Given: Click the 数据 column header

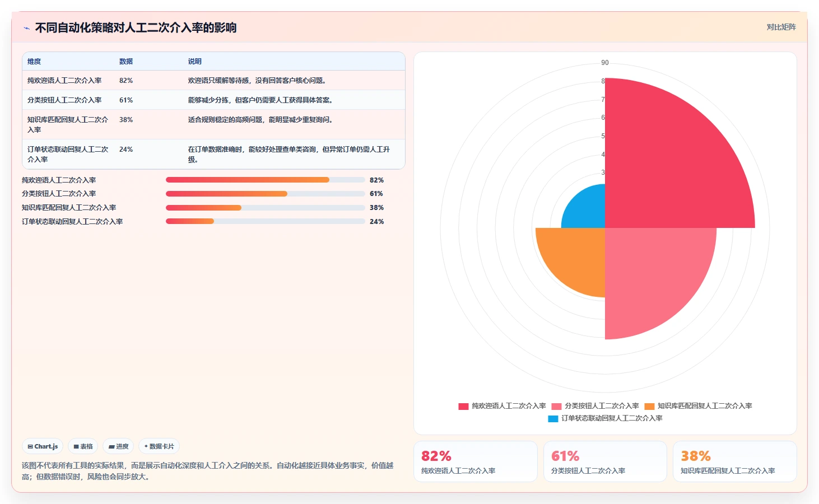Looking at the screenshot, I should coord(126,62).
